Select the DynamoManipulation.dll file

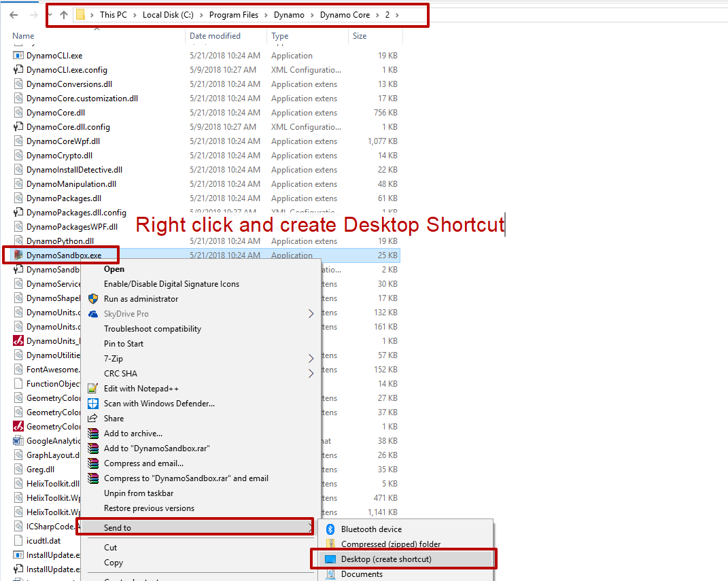click(71, 183)
